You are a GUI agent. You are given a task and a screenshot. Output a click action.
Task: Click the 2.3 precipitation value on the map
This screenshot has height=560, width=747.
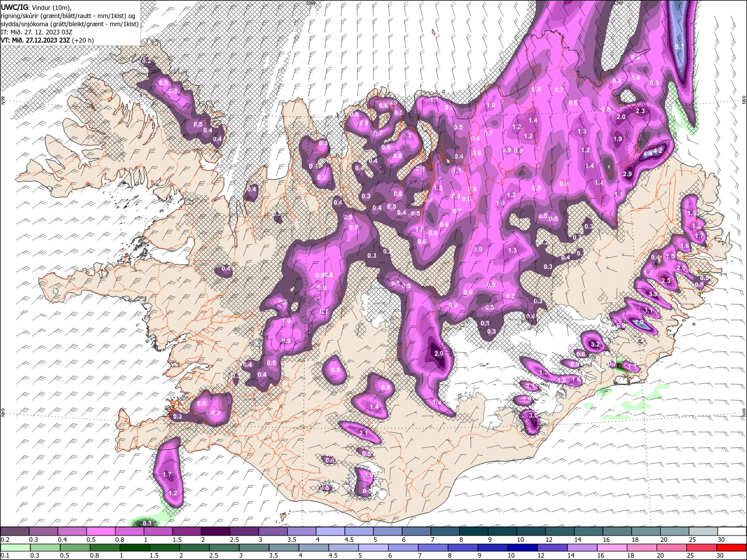pos(640,111)
